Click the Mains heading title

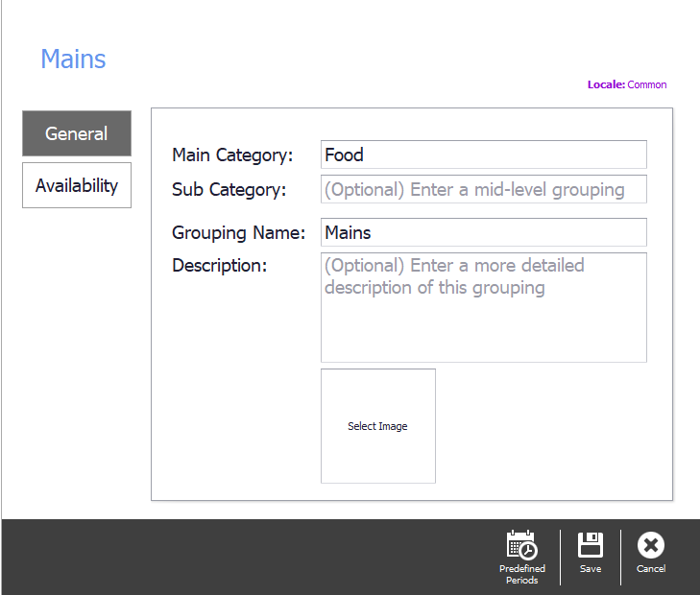73,59
